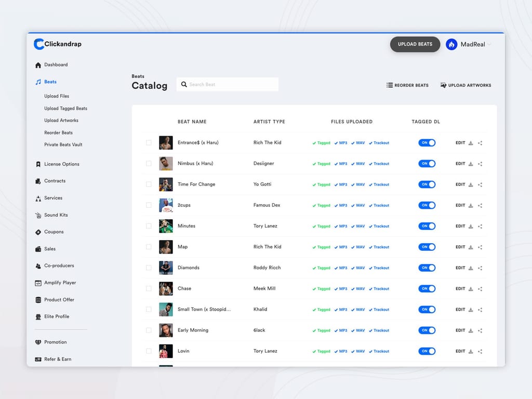Open Upload Tagged Beats in sidebar

tap(65, 109)
